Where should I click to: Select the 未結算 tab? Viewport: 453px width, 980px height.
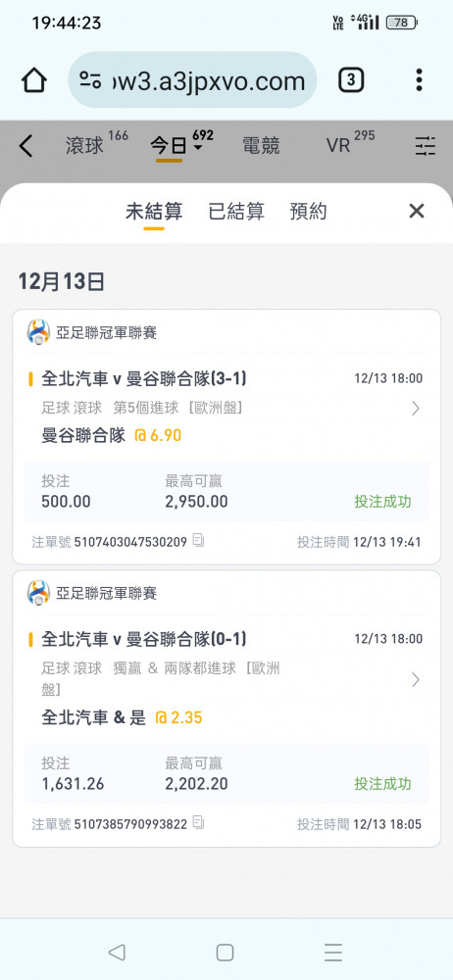[154, 212]
